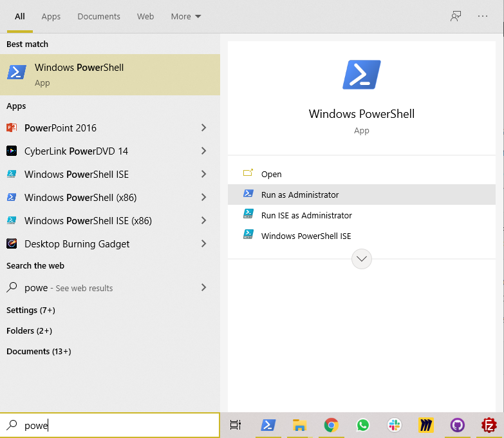Click powe - See web results
The image size is (504, 438).
click(68, 288)
